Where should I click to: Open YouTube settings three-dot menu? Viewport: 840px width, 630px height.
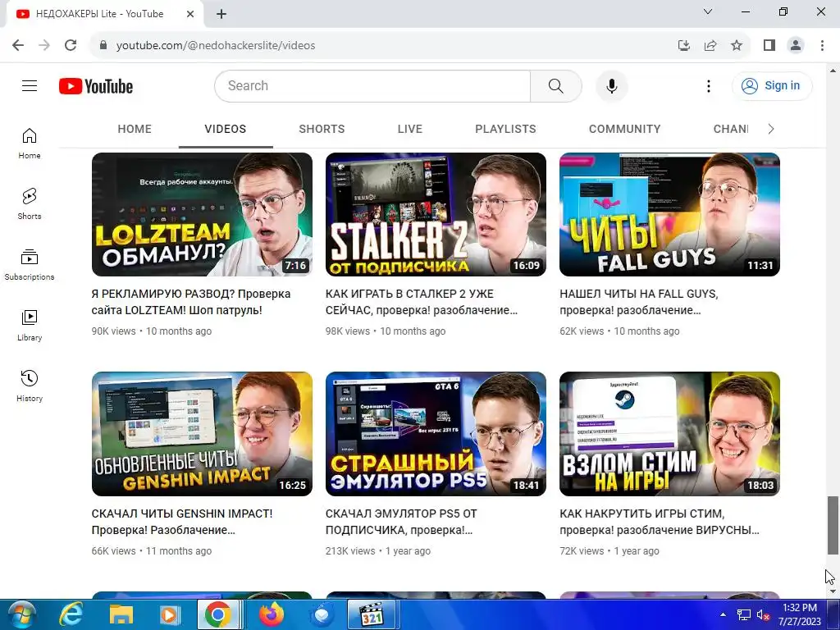[708, 85]
